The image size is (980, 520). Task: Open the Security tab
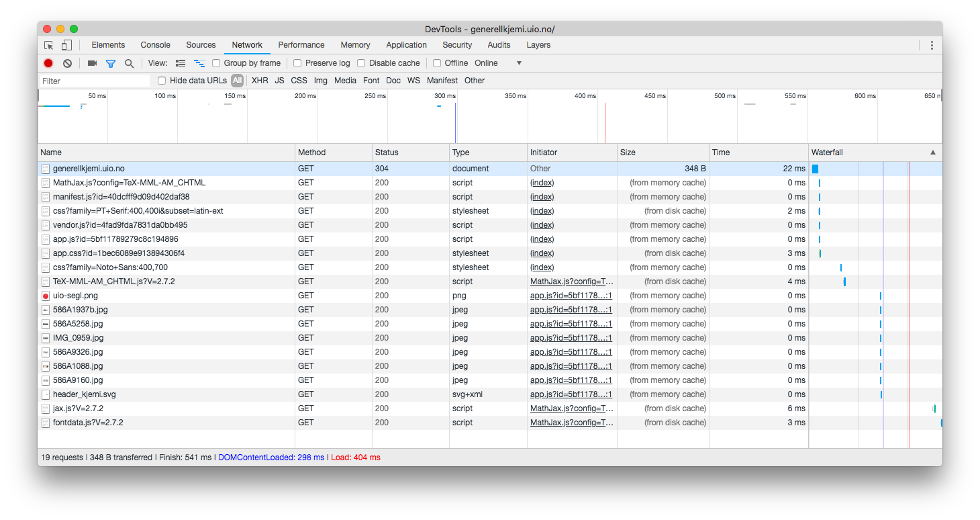pyautogui.click(x=457, y=45)
